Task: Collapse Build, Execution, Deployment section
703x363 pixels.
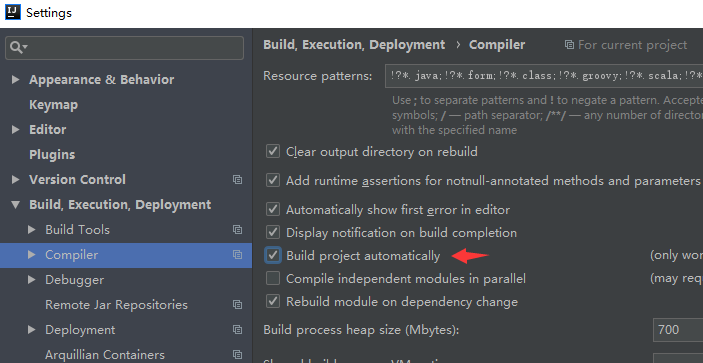Action: click(x=15, y=205)
